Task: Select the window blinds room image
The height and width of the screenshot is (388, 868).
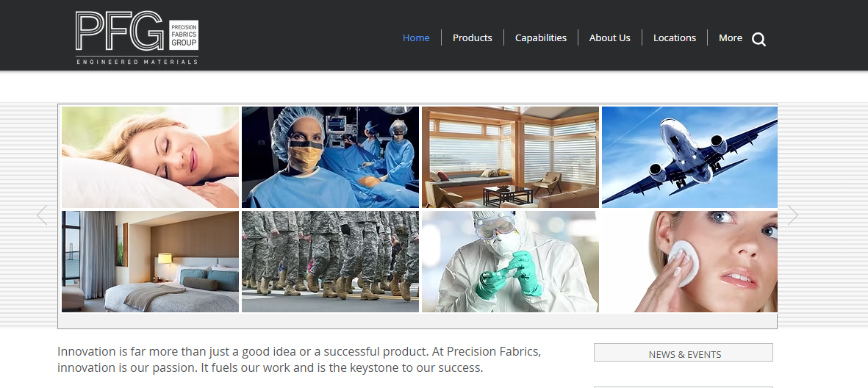Action: click(510, 157)
